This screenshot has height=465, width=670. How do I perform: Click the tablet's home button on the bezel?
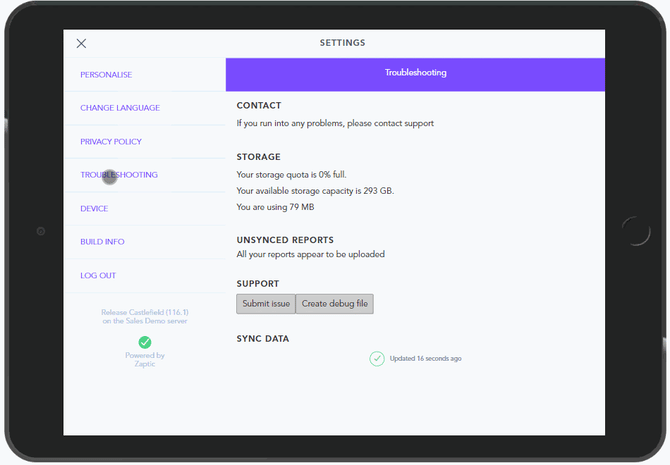[636, 231]
